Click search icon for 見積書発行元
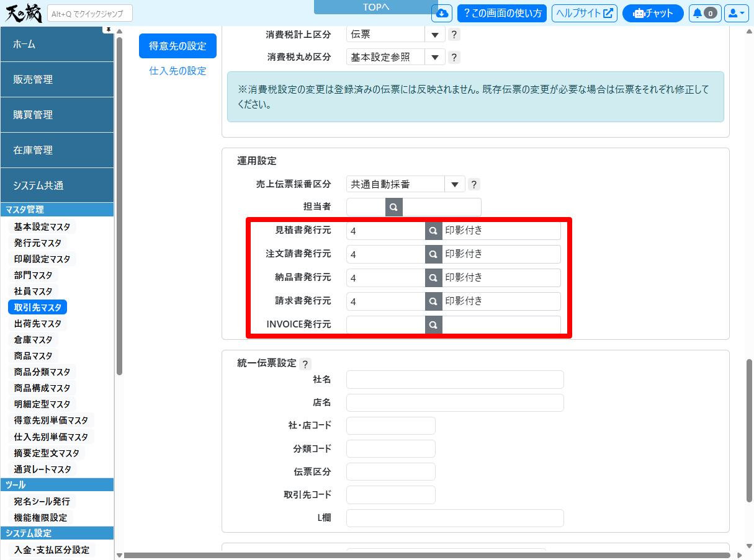The height and width of the screenshot is (560, 754). point(433,231)
